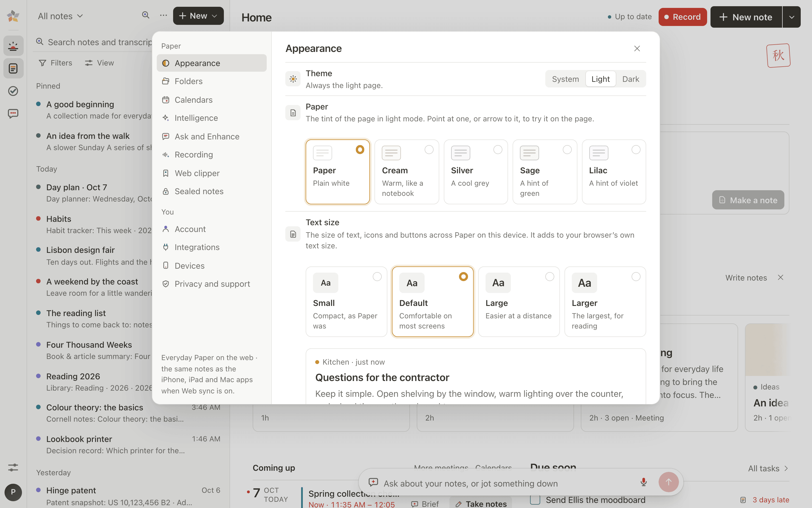Open the Lookbook printer note
Screen dimensions: 812x508
pos(128,444)
